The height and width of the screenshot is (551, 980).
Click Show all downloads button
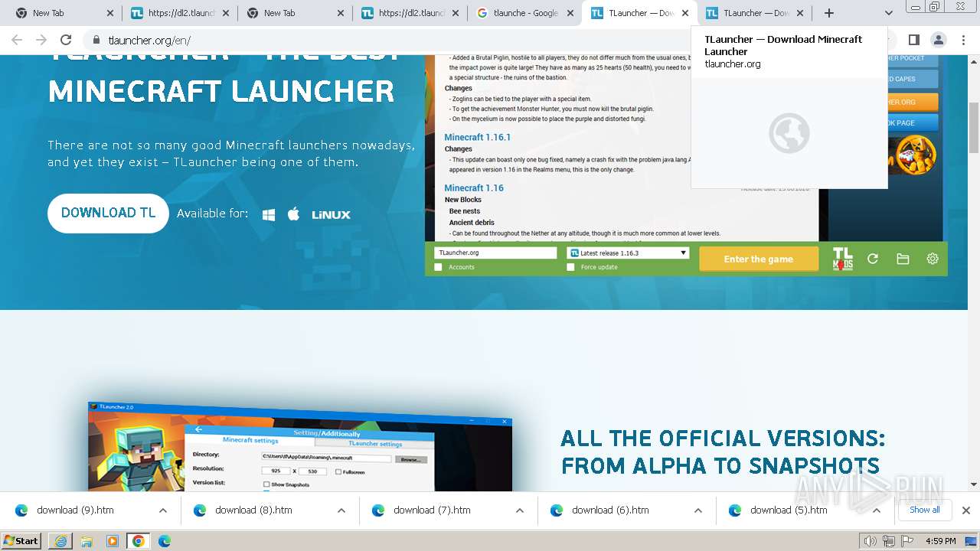pos(924,510)
